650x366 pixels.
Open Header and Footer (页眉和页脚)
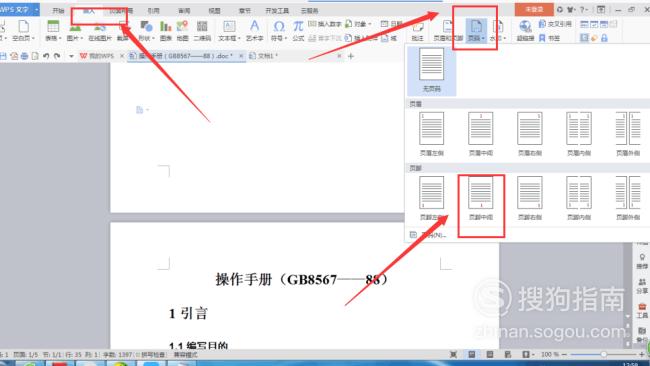tap(448, 30)
